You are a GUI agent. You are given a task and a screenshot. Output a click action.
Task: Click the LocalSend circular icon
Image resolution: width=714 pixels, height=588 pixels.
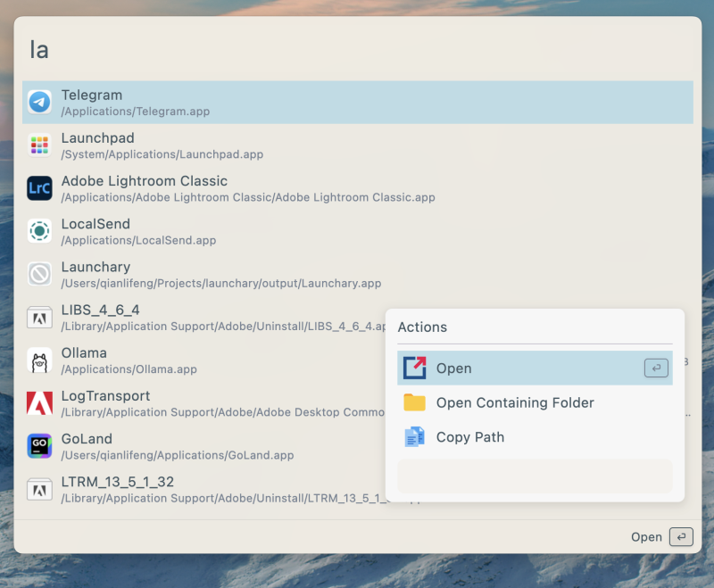point(39,231)
